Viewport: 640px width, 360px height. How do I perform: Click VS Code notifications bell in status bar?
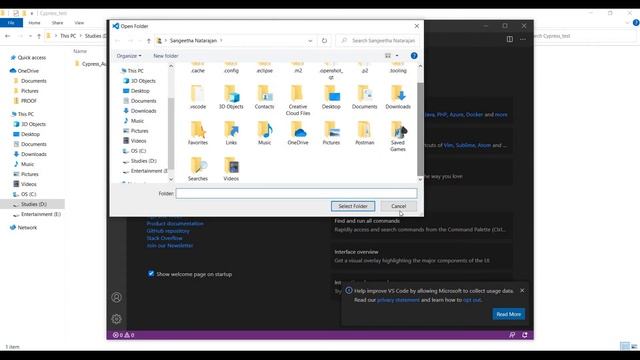[525, 335]
